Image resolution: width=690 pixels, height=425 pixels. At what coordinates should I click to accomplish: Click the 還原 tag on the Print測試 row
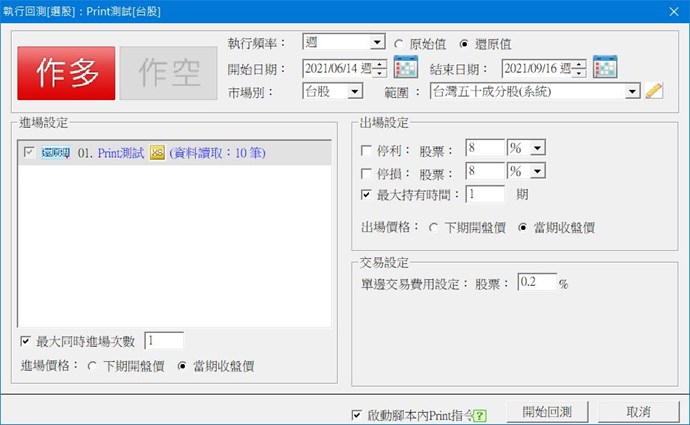(x=55, y=153)
